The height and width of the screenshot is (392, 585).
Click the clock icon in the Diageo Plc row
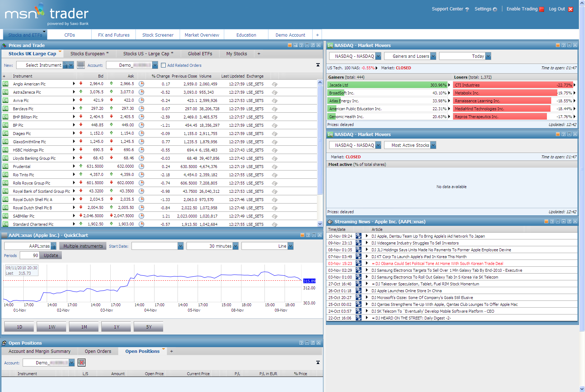coord(142,133)
